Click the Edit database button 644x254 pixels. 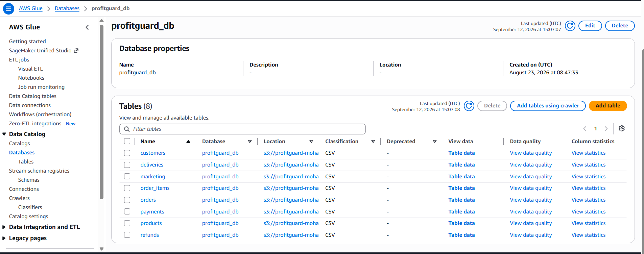[590, 26]
